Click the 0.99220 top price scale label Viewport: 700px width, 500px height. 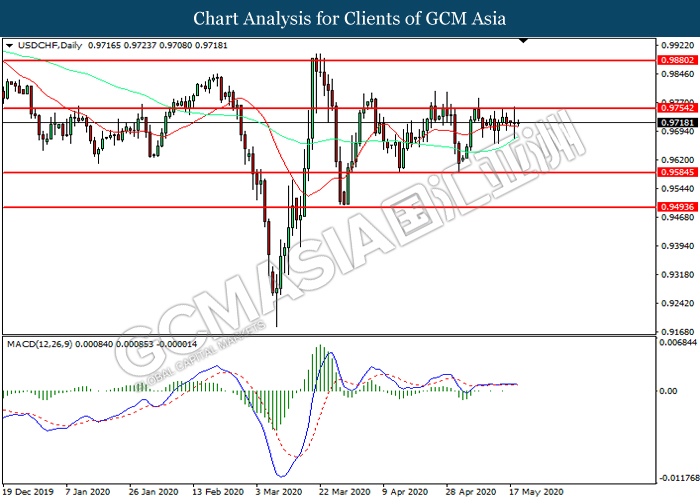678,46
